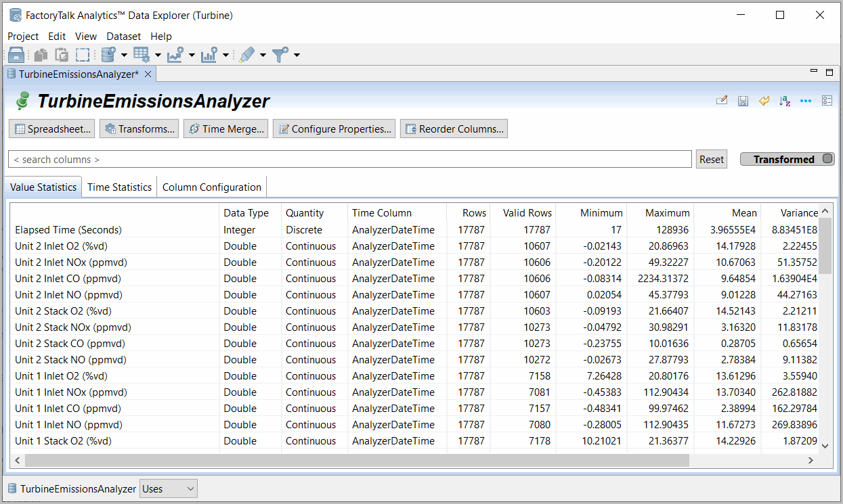Click the dashed select-all rectangle icon
The image size is (843, 504).
click(x=83, y=55)
